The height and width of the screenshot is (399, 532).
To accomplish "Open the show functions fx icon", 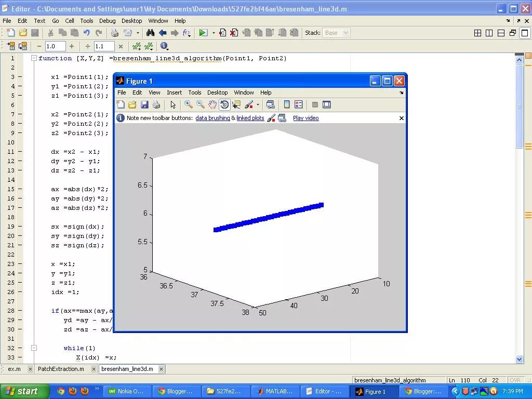I will click(x=187, y=33).
